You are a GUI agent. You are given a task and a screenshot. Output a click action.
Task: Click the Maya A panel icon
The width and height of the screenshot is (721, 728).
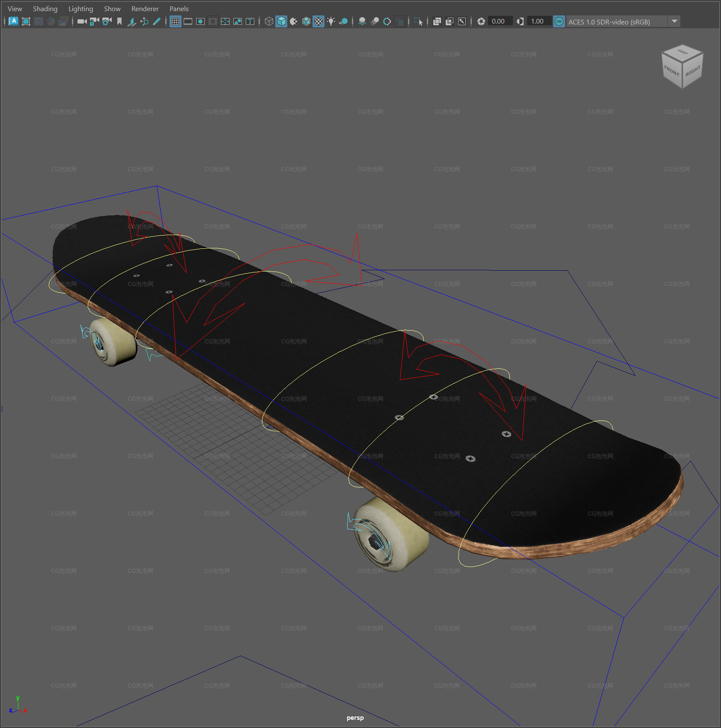click(x=13, y=21)
